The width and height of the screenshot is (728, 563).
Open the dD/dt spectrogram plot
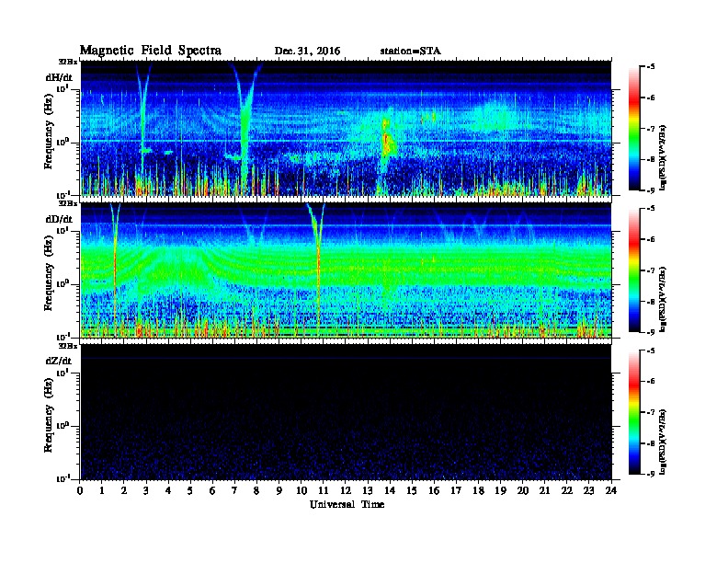[x=346, y=270]
